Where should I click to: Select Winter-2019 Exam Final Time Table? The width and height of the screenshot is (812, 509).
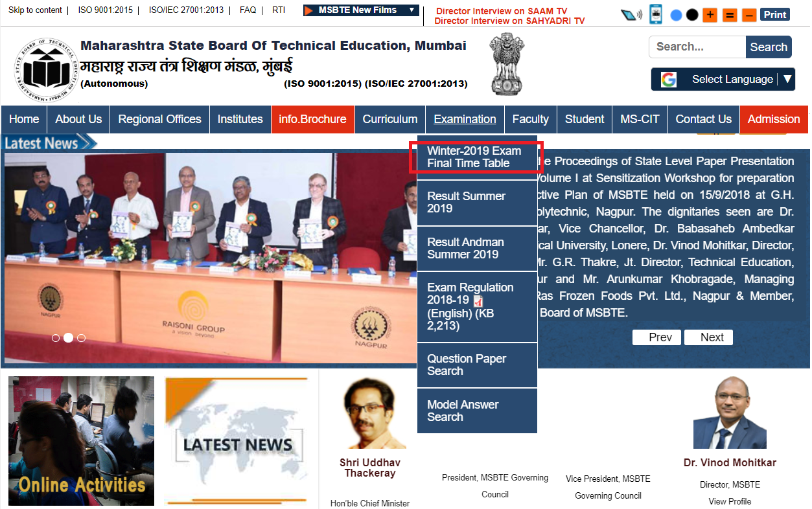tap(474, 157)
